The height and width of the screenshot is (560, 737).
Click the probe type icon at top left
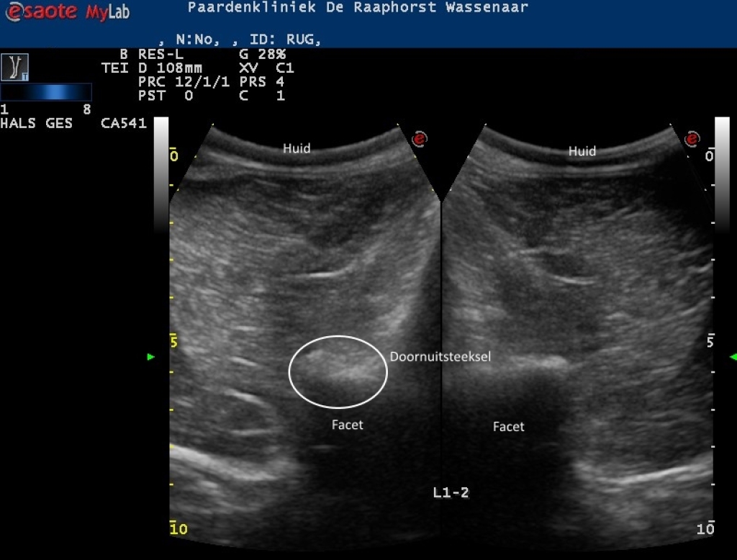[14, 67]
